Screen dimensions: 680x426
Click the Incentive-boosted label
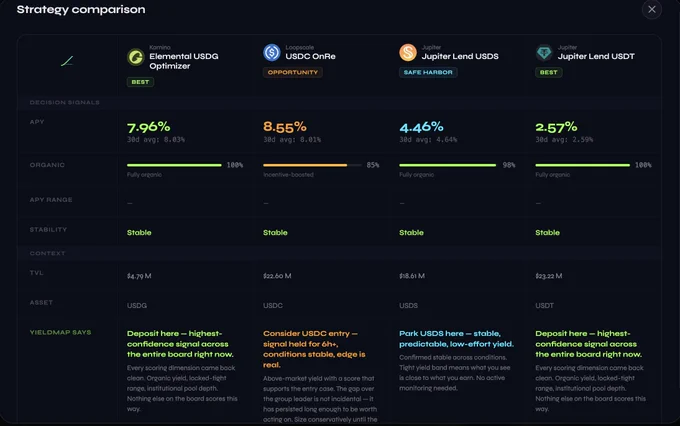coord(288,175)
